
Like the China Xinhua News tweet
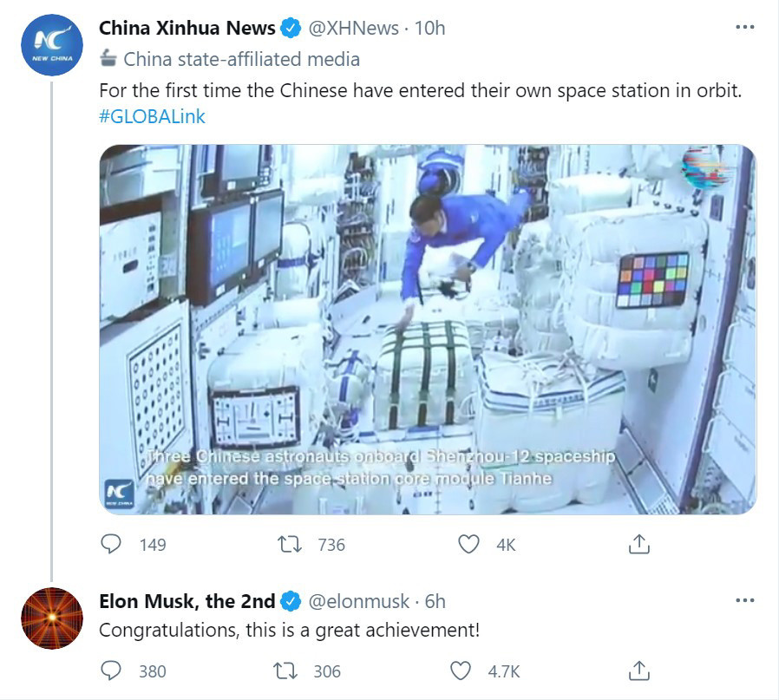[x=469, y=545]
